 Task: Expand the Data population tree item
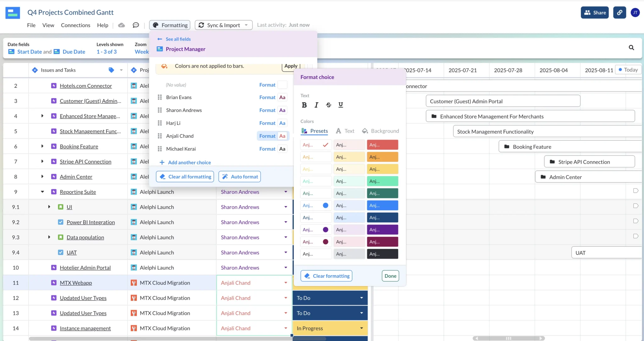point(48,237)
